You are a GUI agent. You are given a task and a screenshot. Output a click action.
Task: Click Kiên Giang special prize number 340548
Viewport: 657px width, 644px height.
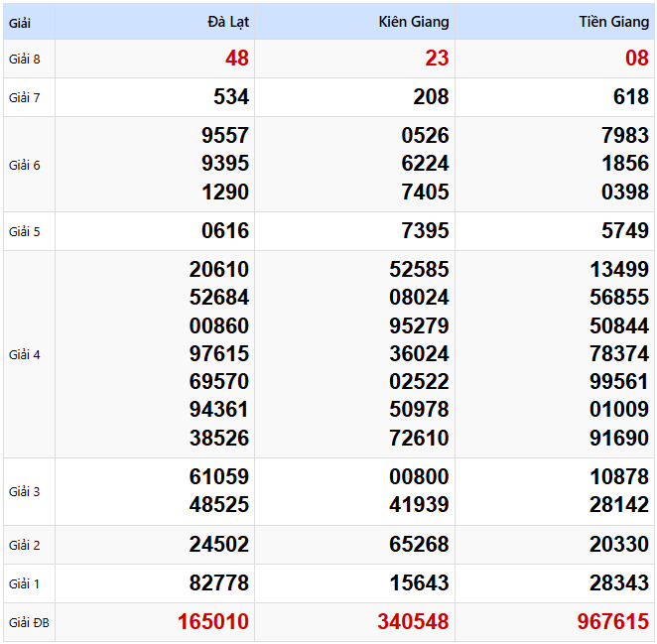tap(413, 622)
